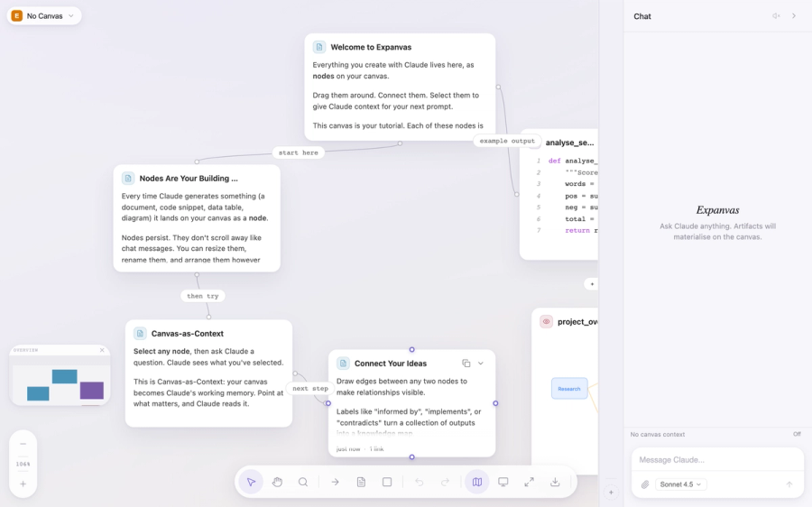812x507 pixels.
Task: Select the hand pan tool
Action: (x=277, y=482)
